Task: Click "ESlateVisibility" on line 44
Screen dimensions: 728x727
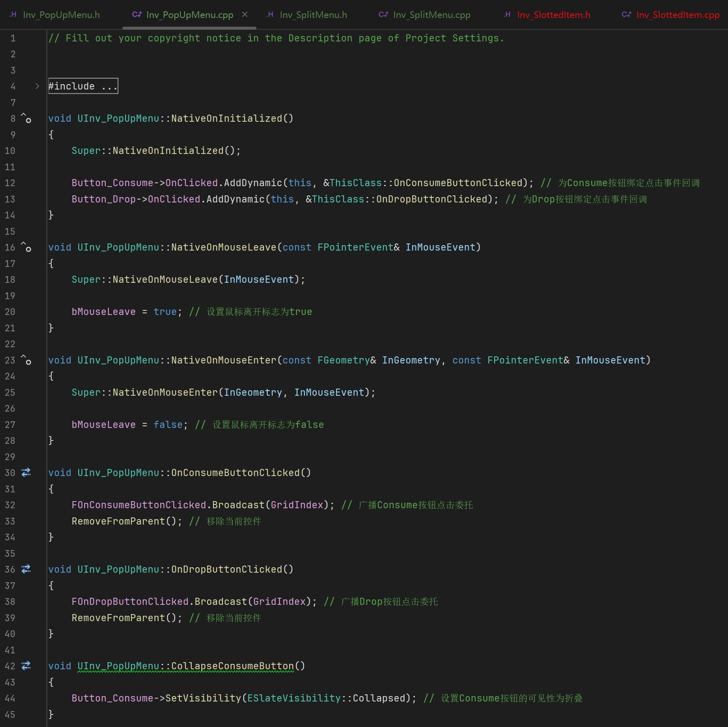Action: (294, 698)
